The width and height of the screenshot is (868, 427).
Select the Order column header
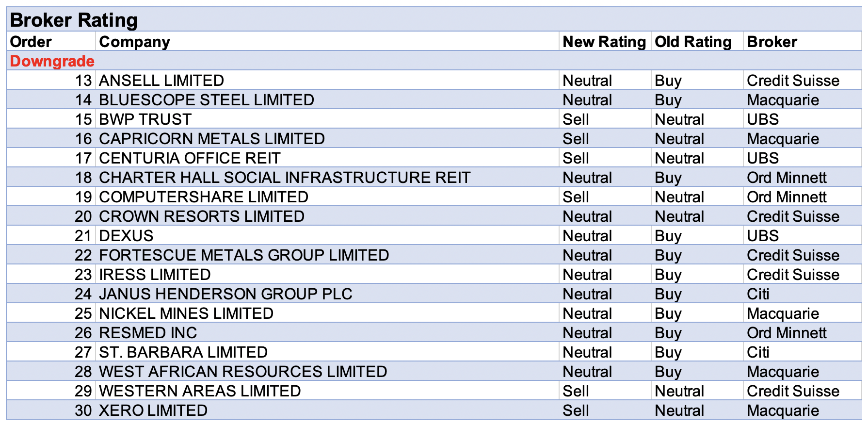coord(31,42)
